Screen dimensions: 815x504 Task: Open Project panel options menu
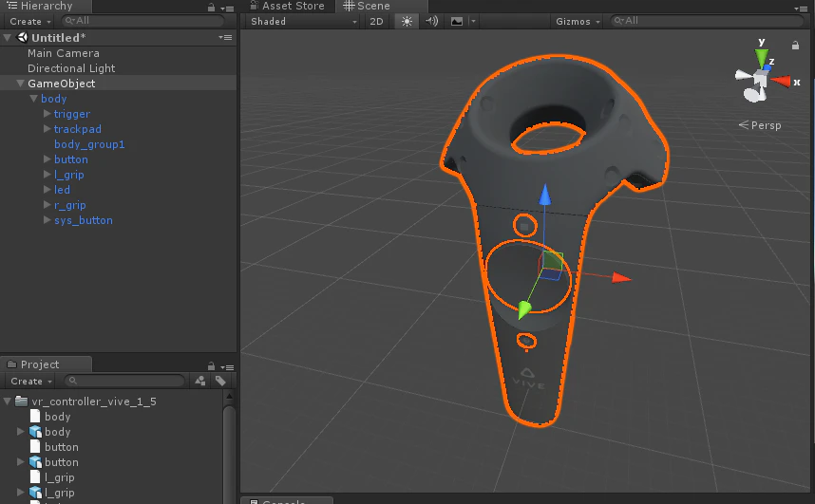(x=227, y=367)
